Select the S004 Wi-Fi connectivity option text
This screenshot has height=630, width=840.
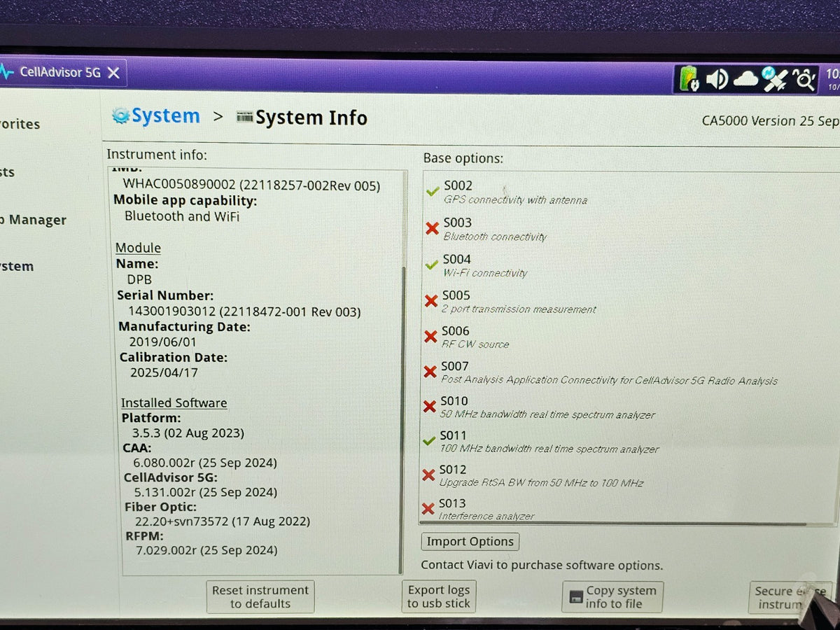point(485,265)
